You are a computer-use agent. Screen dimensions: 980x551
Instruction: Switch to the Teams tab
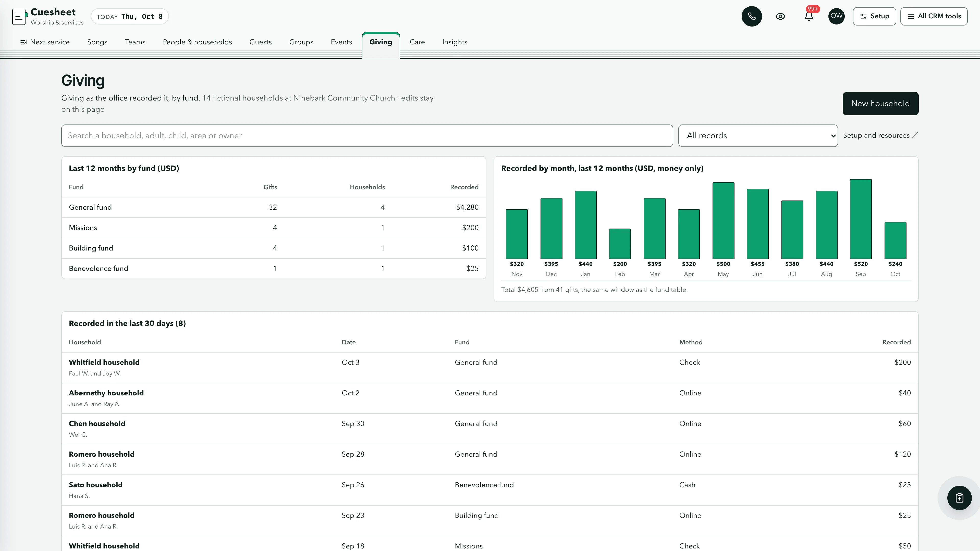point(135,42)
